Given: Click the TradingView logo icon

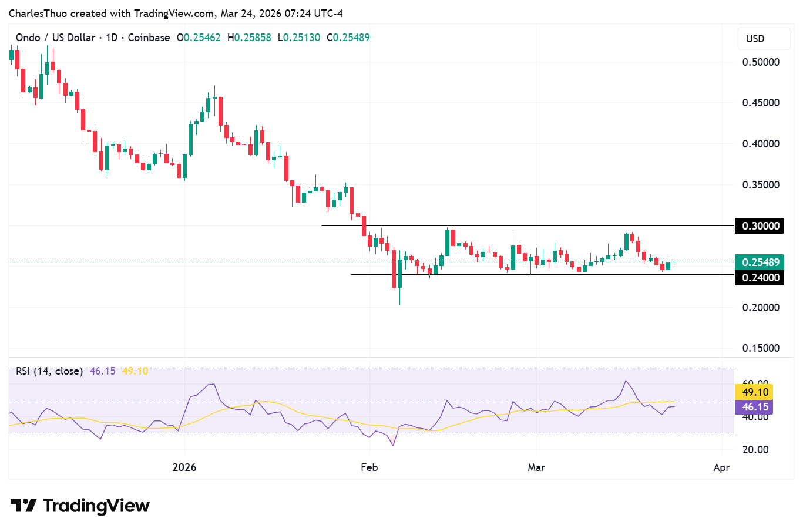Looking at the screenshot, I should (23, 506).
